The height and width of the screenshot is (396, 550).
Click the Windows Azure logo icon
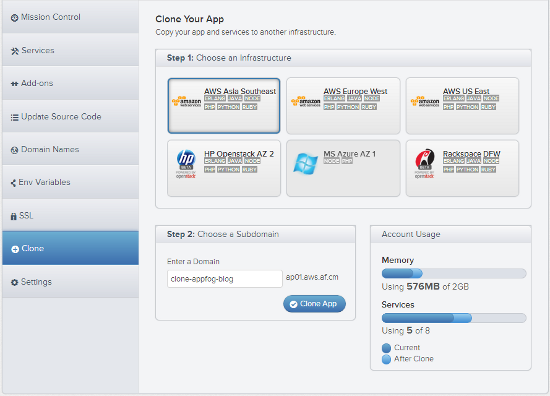coord(306,163)
